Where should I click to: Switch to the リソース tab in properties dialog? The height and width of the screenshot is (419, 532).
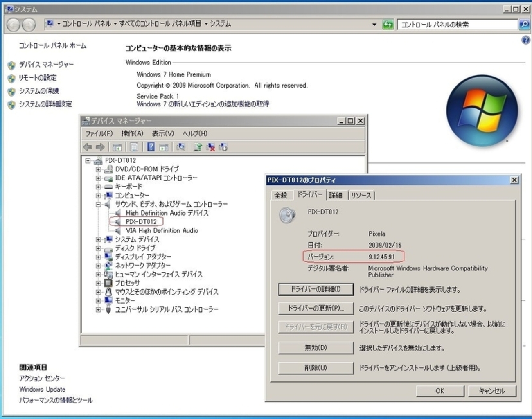tap(361, 195)
